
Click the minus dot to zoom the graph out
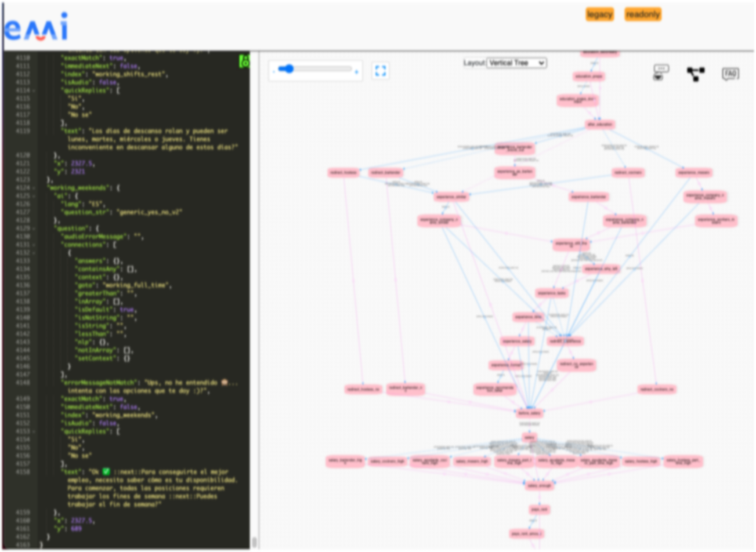click(x=273, y=70)
